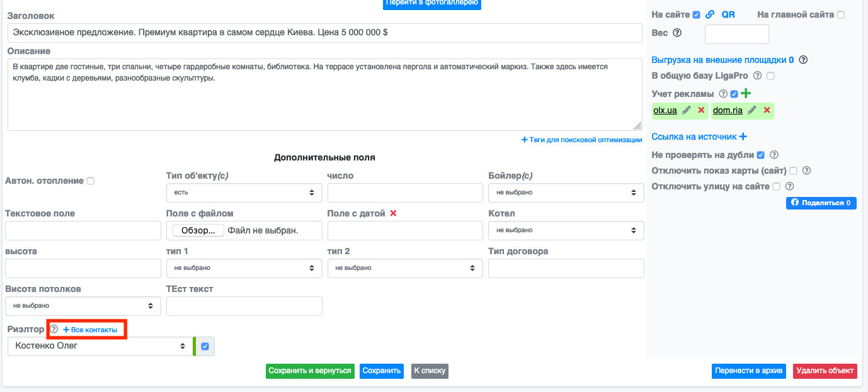Remove olx.ua with the red X icon
This screenshot has width=868, height=392.
pos(701,111)
